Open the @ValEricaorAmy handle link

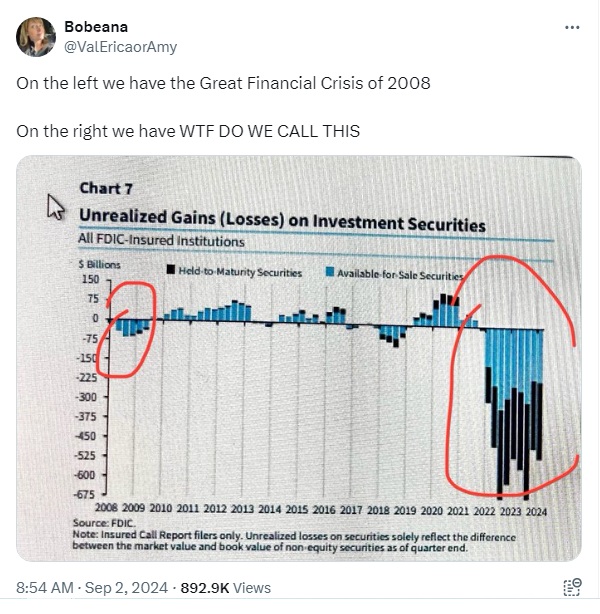point(120,47)
